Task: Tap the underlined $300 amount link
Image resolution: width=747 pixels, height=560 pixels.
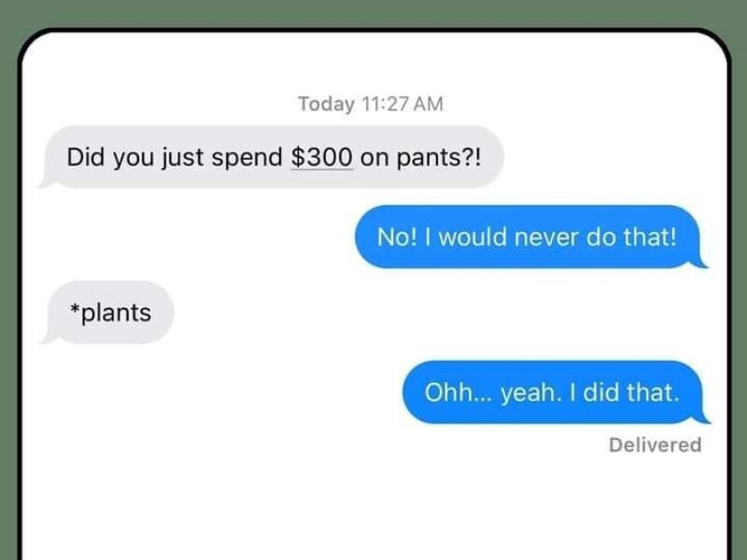Action: click(x=322, y=157)
